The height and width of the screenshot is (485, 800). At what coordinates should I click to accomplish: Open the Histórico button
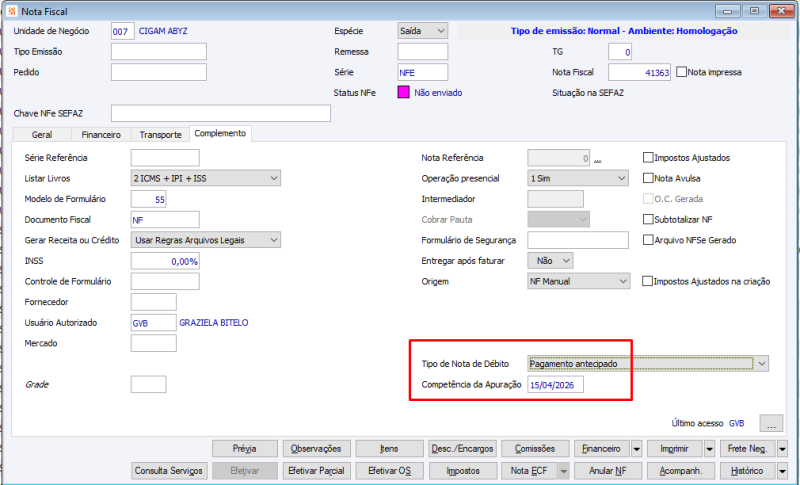click(748, 471)
